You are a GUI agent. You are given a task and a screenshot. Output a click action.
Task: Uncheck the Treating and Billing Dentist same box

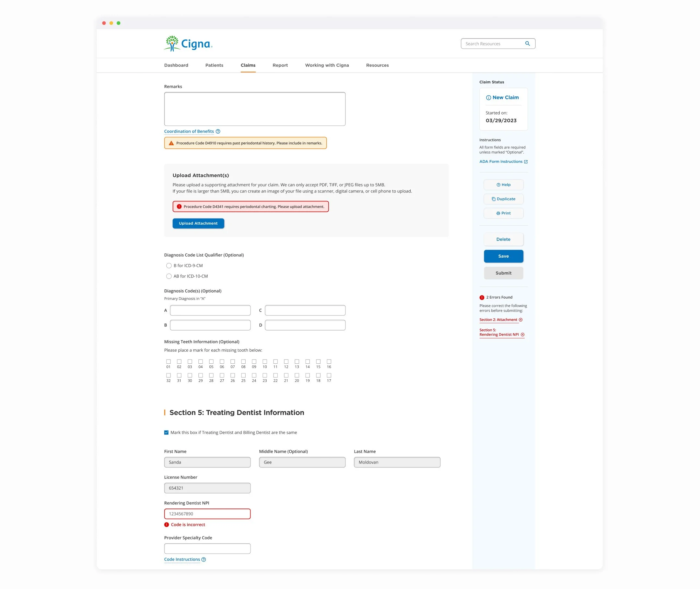pyautogui.click(x=166, y=433)
